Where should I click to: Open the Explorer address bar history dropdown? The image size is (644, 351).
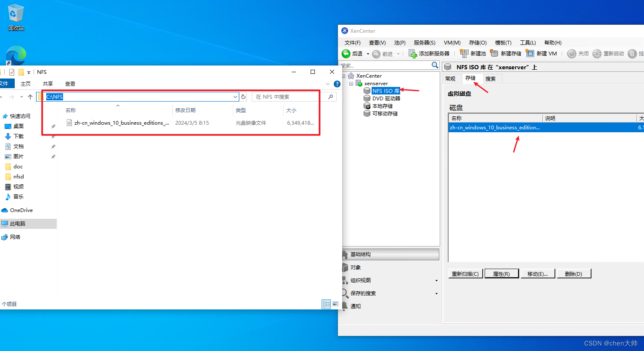click(x=235, y=97)
